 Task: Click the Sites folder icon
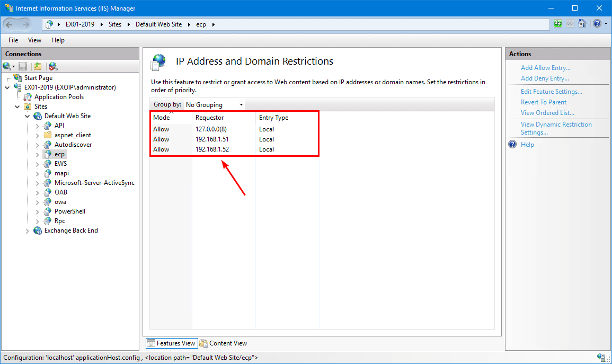tap(28, 106)
